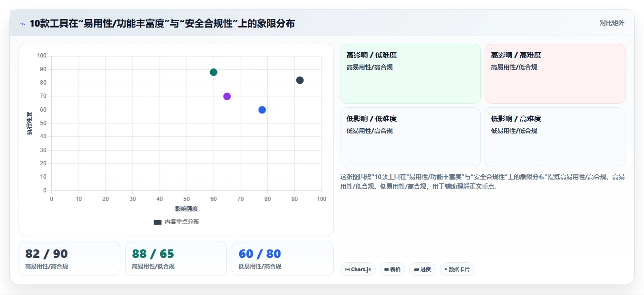Click the 82 / 90 stat card
This screenshot has width=644, height=295.
pos(69,258)
